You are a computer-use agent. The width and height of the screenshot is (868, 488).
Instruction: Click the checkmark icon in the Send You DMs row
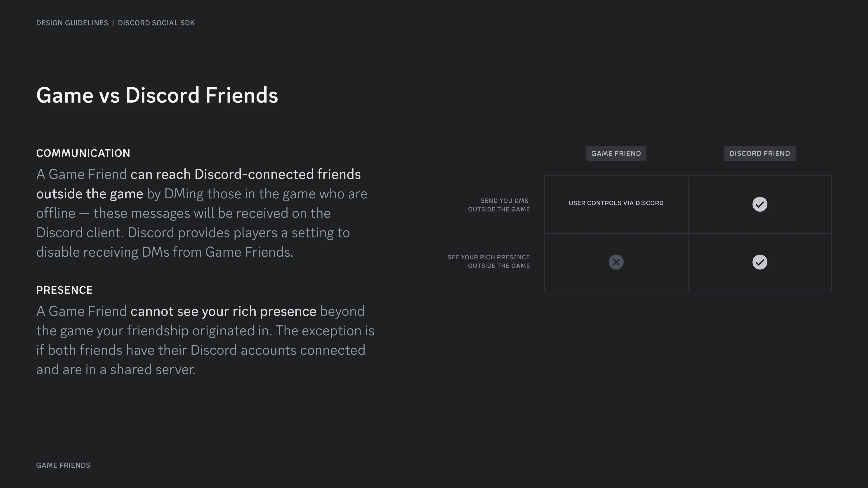[x=759, y=204]
